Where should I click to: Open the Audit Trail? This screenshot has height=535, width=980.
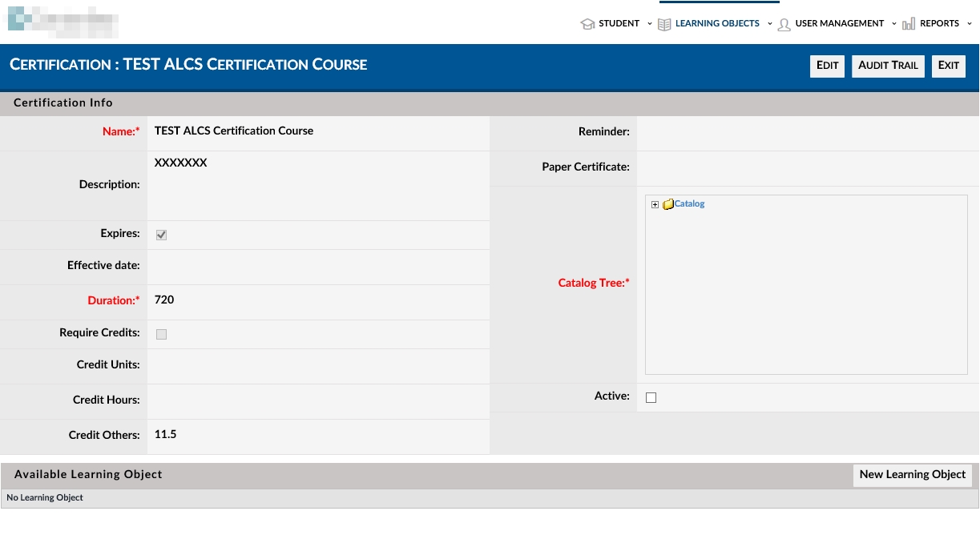pos(888,66)
